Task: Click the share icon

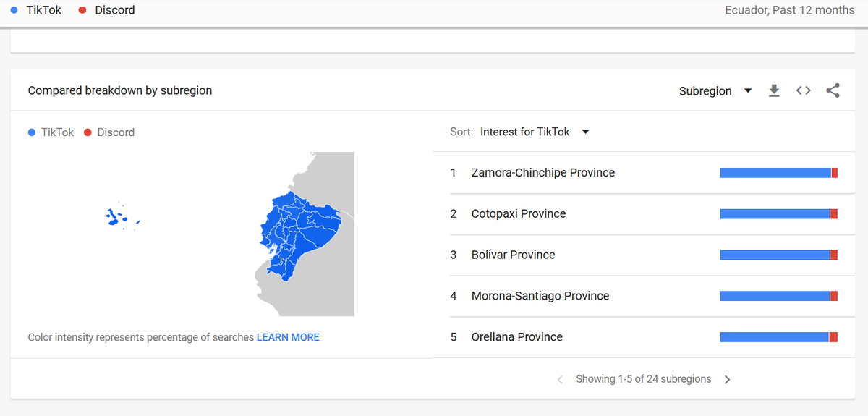Action: [x=833, y=90]
